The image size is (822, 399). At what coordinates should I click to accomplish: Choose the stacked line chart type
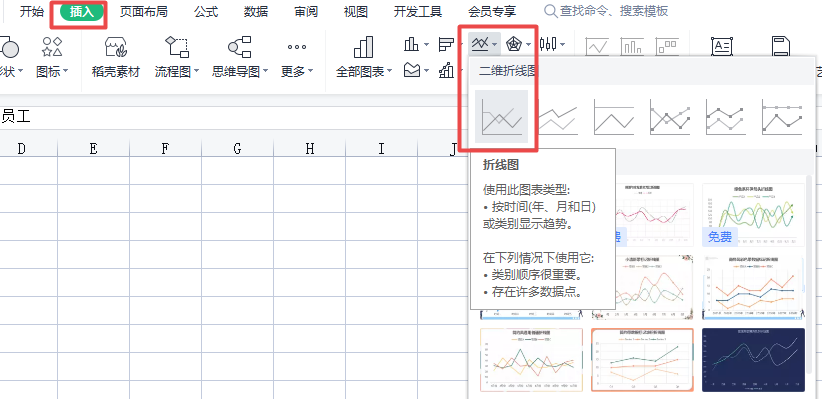558,116
